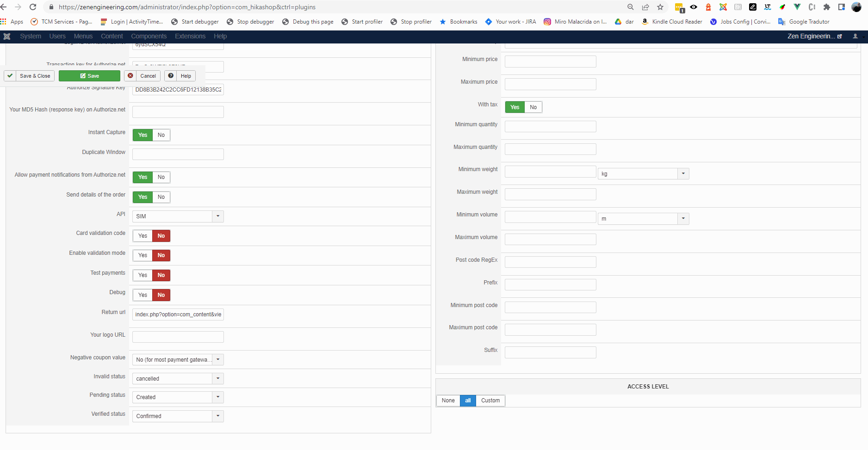This screenshot has width=868, height=450.
Task: Click the share page icon in address bar
Action: (645, 7)
